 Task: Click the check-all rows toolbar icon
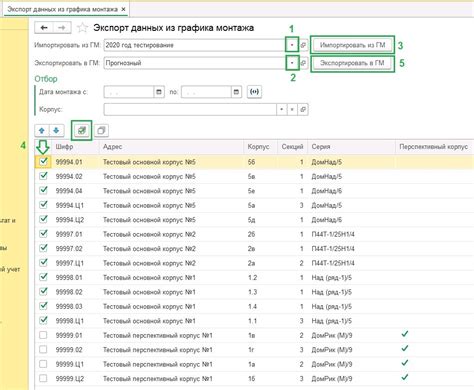[x=82, y=130]
